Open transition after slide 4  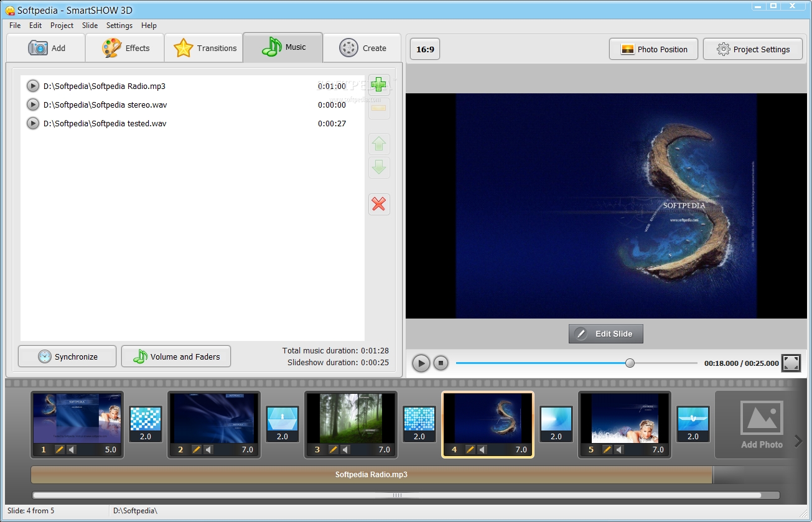pyautogui.click(x=556, y=424)
